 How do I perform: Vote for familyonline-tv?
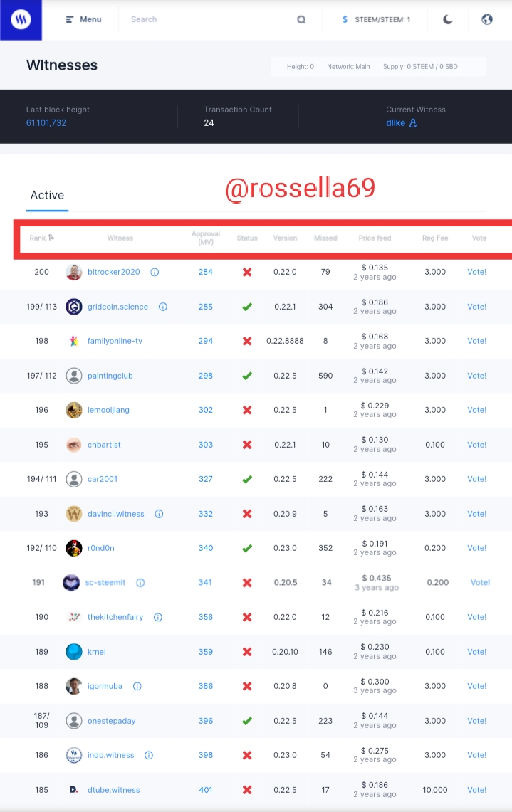(x=477, y=341)
